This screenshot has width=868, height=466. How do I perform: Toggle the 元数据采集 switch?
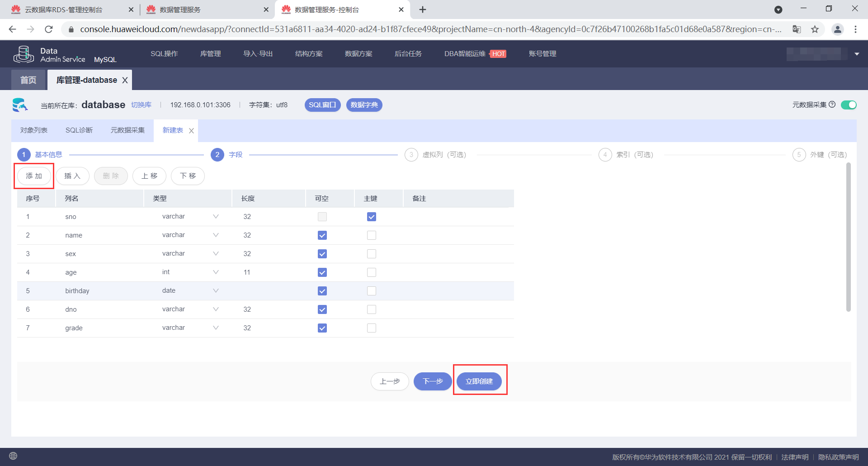(x=849, y=105)
